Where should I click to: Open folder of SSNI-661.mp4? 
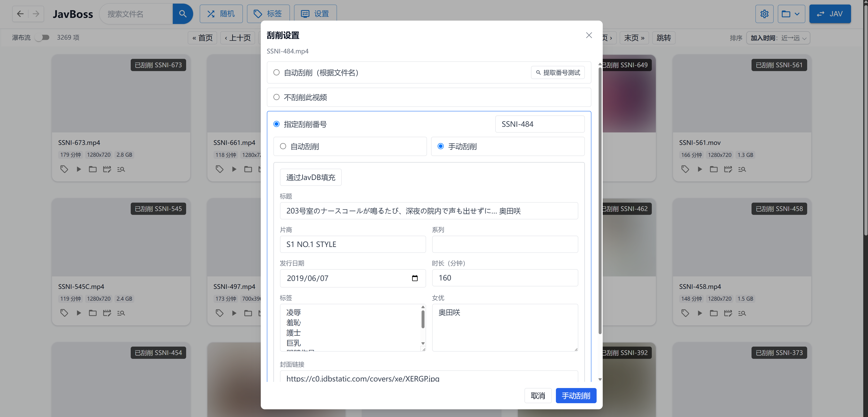point(248,169)
